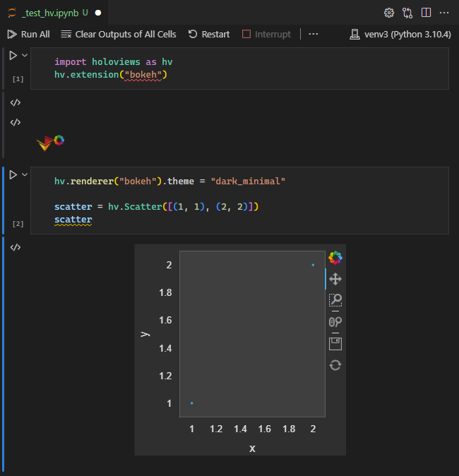Click inside the import holoviews code editor

point(239,69)
